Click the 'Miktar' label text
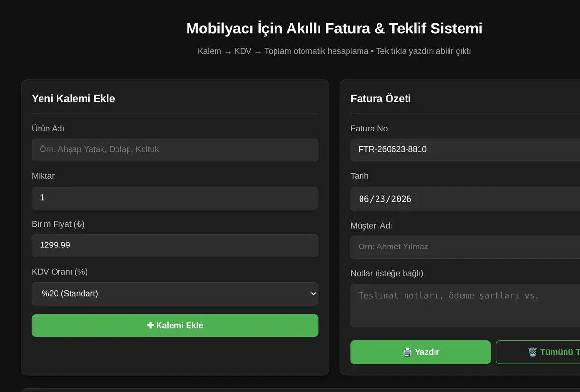 point(43,176)
